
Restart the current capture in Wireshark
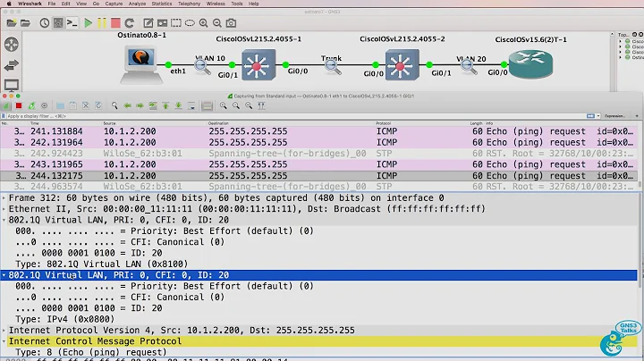click(31, 105)
